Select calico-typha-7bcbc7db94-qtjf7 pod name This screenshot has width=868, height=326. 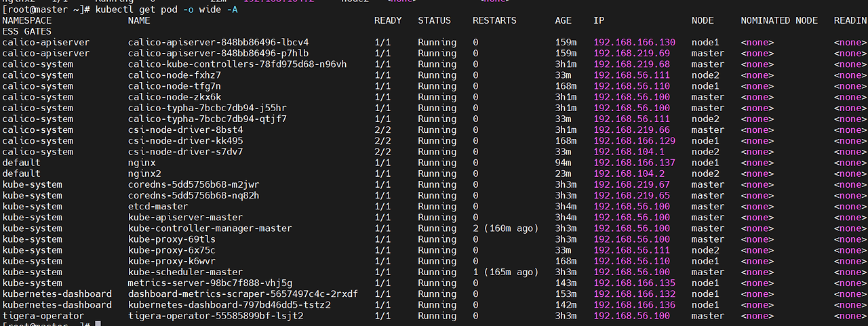click(208, 119)
